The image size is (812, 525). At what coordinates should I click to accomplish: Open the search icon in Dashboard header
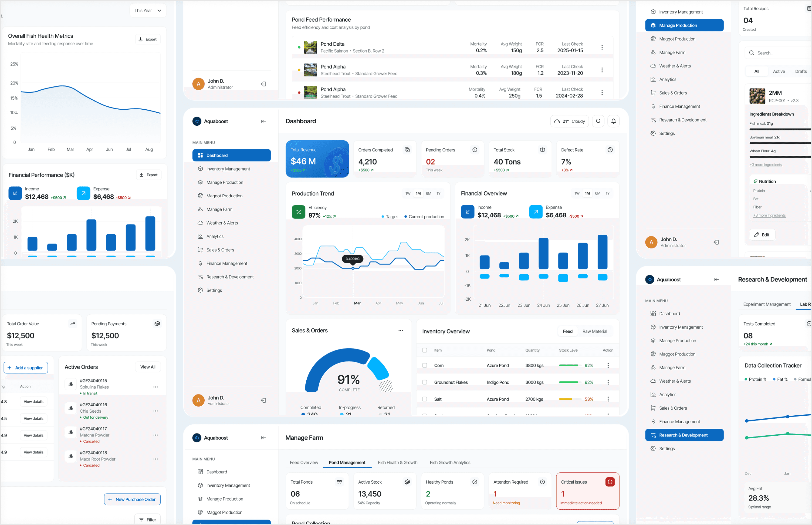[598, 121]
